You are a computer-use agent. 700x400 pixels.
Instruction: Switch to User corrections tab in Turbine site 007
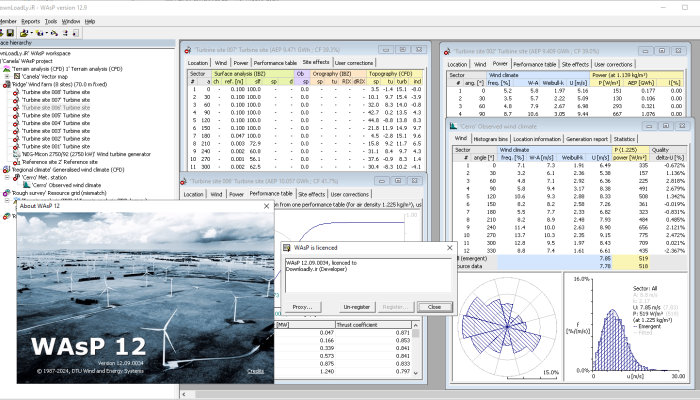[x=354, y=63]
